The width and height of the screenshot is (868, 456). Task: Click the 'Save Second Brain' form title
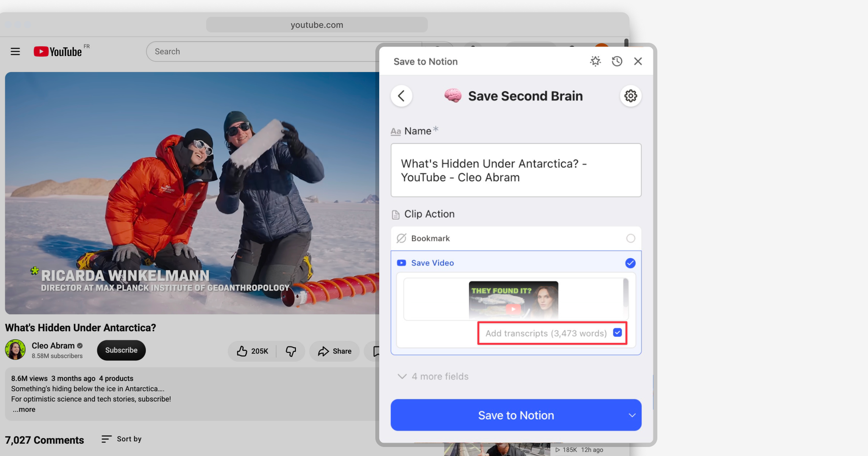pyautogui.click(x=526, y=96)
